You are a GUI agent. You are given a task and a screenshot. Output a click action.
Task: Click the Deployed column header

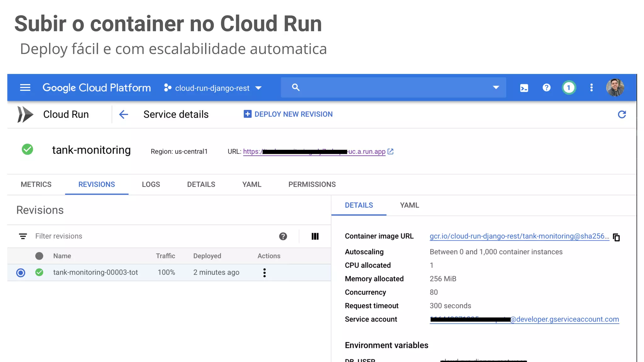(x=207, y=256)
